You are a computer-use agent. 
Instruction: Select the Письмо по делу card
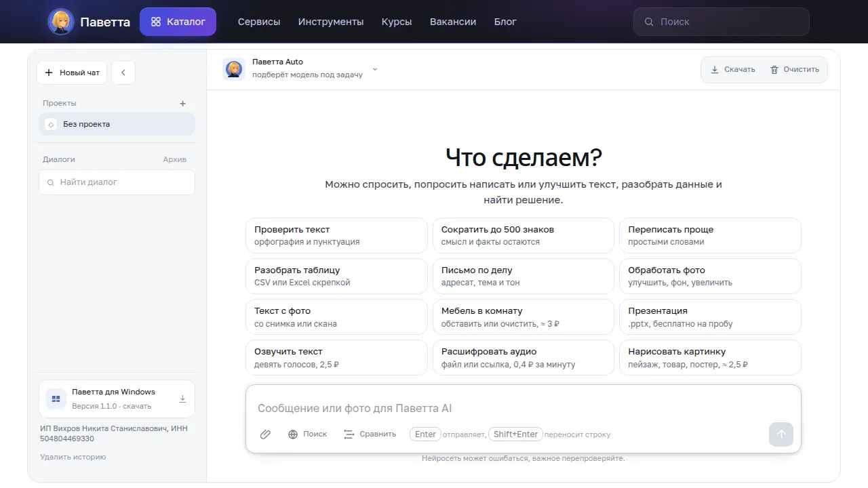(524, 277)
